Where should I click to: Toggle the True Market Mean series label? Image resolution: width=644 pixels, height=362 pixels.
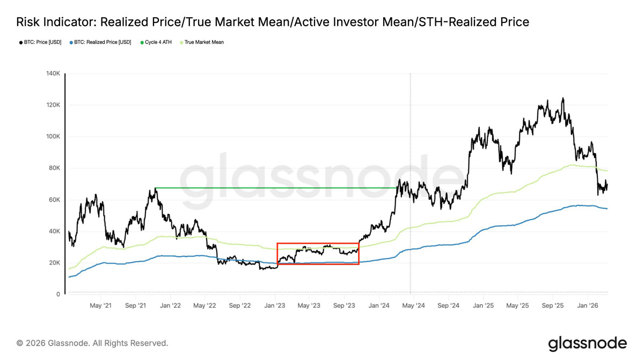[x=204, y=42]
